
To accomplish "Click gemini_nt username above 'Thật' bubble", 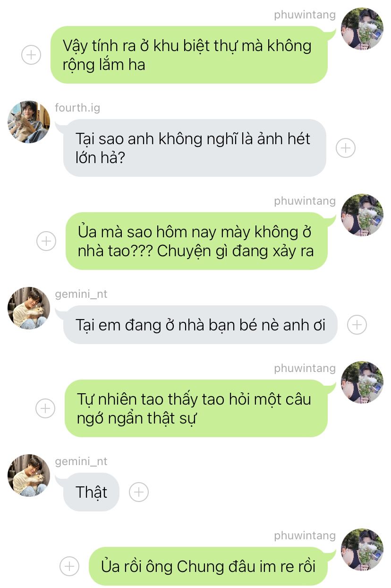I will pos(81,461).
